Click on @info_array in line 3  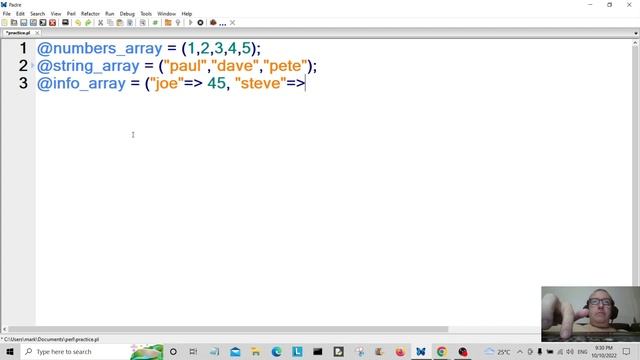click(81, 83)
